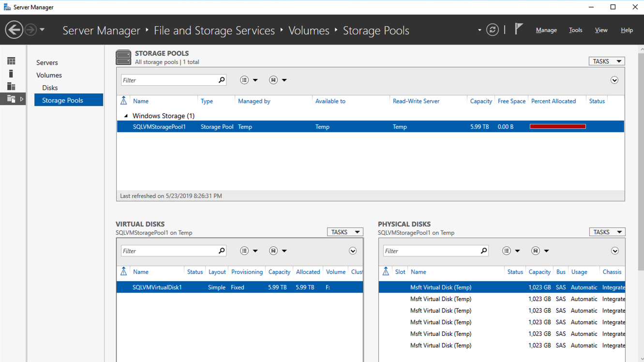Click Percent Allocated red bar for SQLVMStoragePool1
The width and height of the screenshot is (644, 362).
(x=557, y=127)
